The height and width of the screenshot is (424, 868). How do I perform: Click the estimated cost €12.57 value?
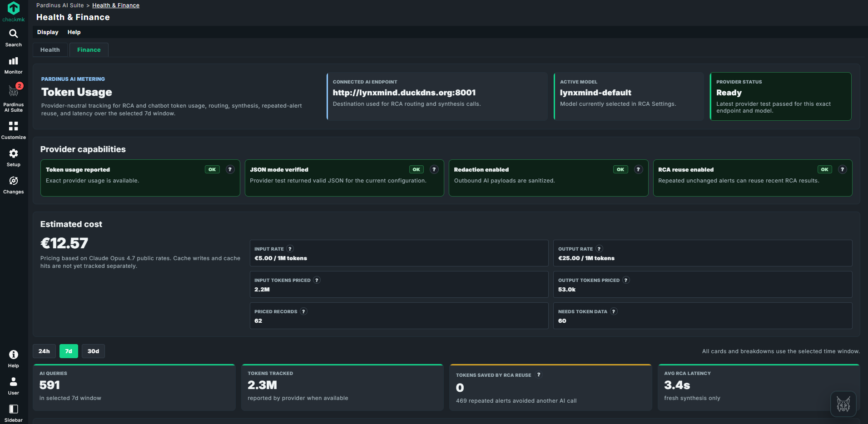pos(64,243)
